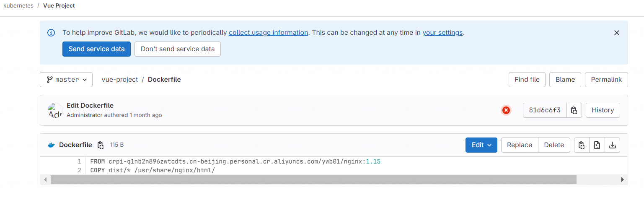Click the failed pipeline status icon
The width and height of the screenshot is (644, 218).
click(x=506, y=110)
